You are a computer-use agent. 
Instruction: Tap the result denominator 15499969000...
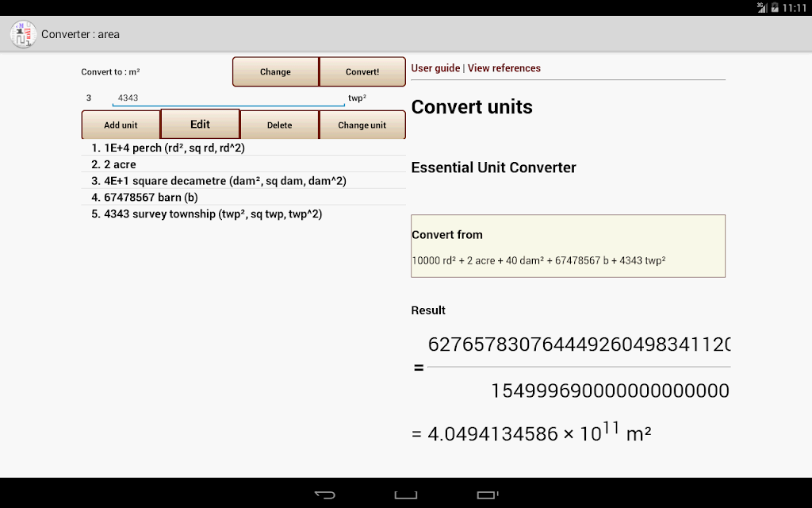(x=610, y=391)
